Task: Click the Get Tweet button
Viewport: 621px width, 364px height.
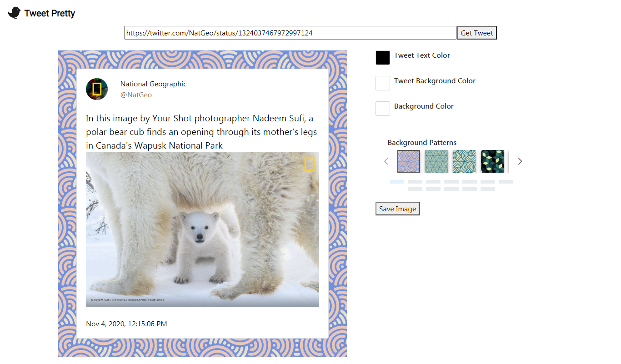Action: coord(477,33)
